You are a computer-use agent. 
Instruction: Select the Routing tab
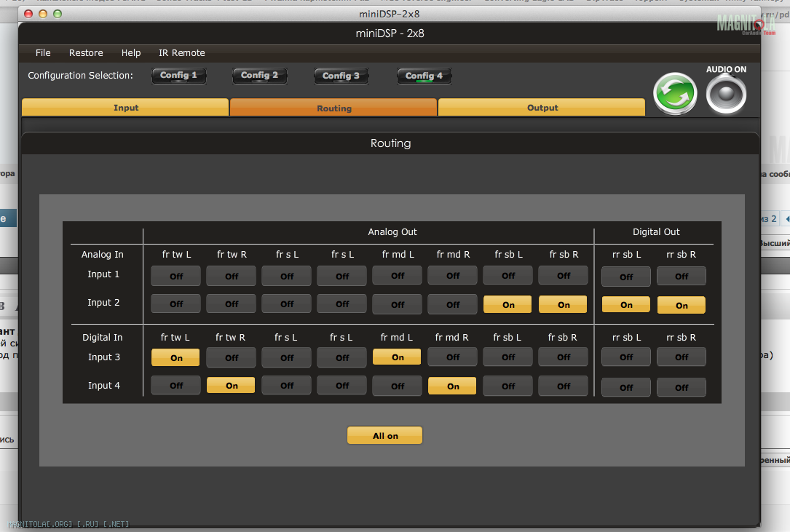point(334,108)
